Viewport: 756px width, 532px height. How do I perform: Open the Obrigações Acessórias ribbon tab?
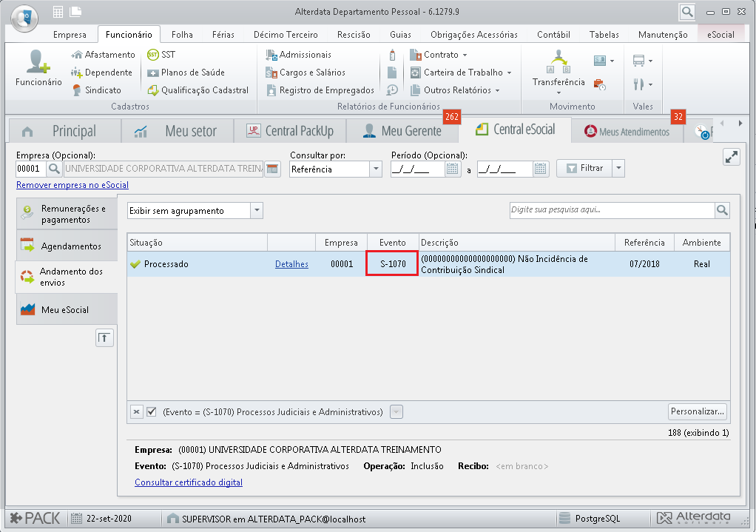pos(474,35)
